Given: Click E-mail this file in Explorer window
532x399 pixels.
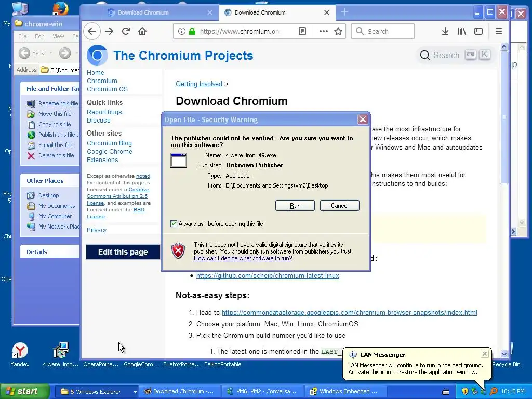Looking at the screenshot, I should click(x=55, y=145).
